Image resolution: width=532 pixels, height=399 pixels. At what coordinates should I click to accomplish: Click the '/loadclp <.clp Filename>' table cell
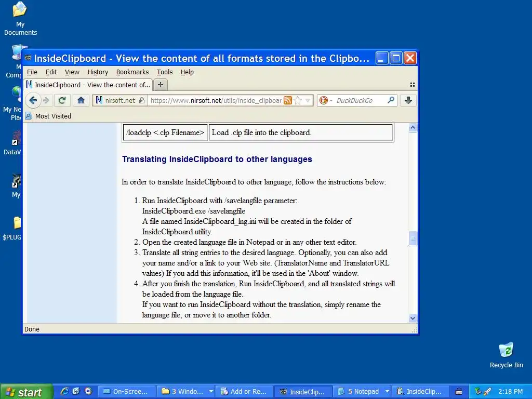click(x=165, y=132)
